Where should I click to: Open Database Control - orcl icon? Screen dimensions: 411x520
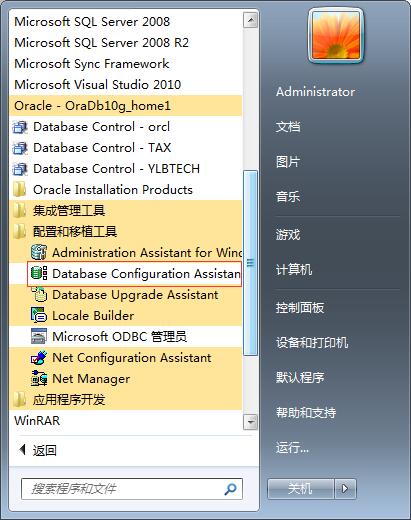[x=20, y=127]
